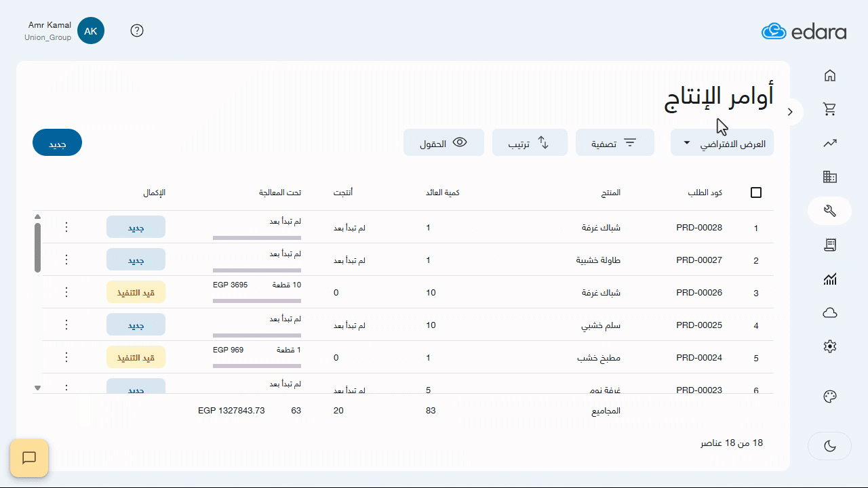Open the wrench manufacturing sidebar icon
Image resolution: width=868 pixels, height=488 pixels.
pos(829,211)
